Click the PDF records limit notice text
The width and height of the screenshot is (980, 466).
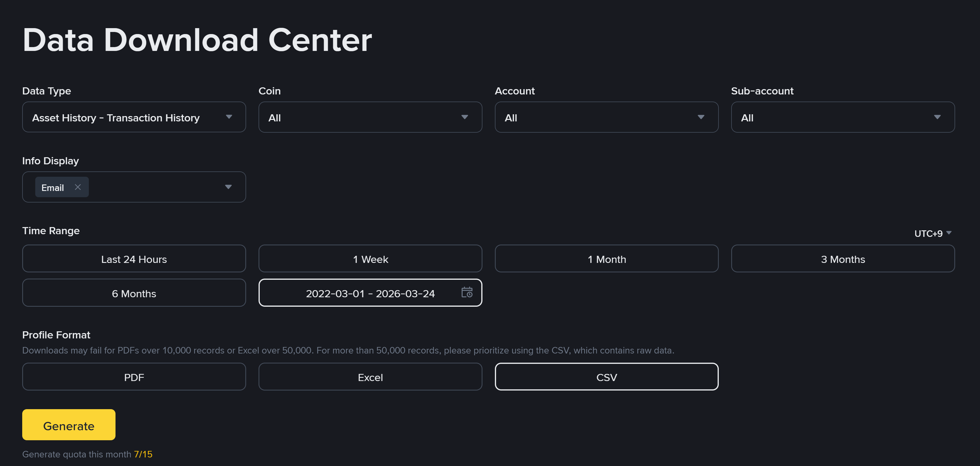[x=348, y=350]
